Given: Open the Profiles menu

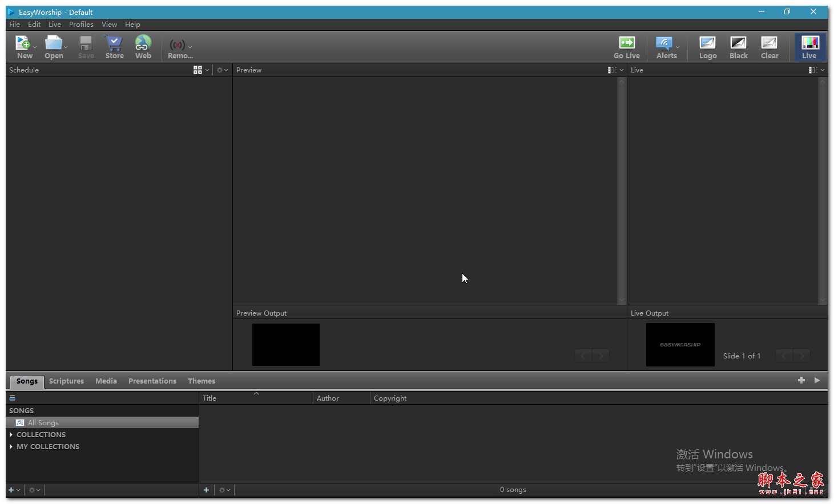Looking at the screenshot, I should pos(81,25).
